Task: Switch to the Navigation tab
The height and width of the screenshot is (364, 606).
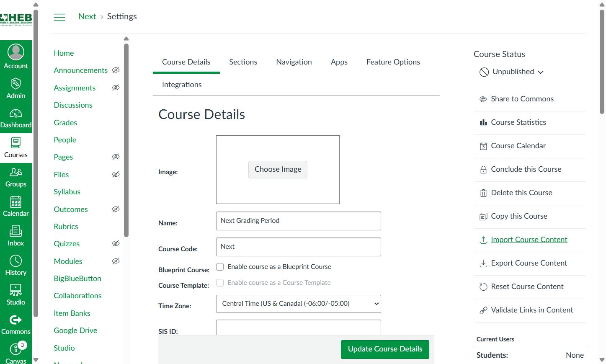Action: tap(294, 62)
